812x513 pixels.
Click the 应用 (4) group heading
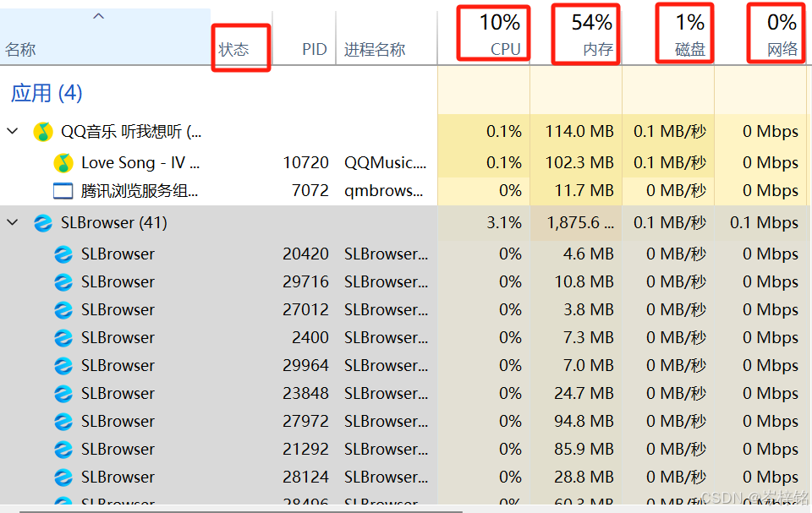coord(47,93)
